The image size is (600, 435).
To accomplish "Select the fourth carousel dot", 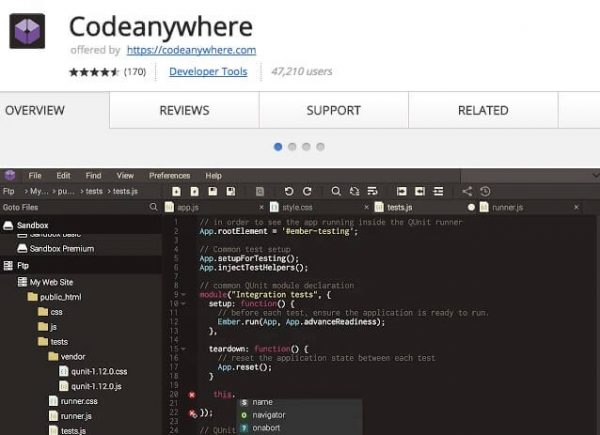I will tap(320, 147).
